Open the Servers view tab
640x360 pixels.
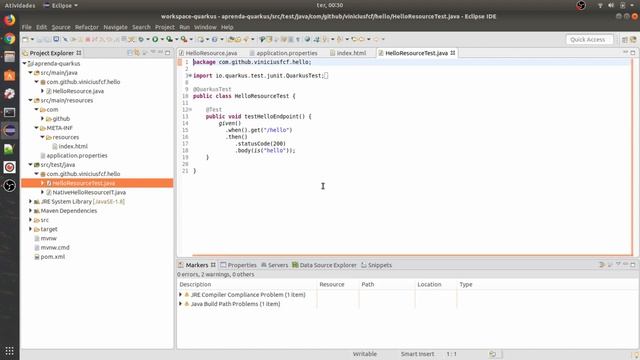(x=274, y=265)
